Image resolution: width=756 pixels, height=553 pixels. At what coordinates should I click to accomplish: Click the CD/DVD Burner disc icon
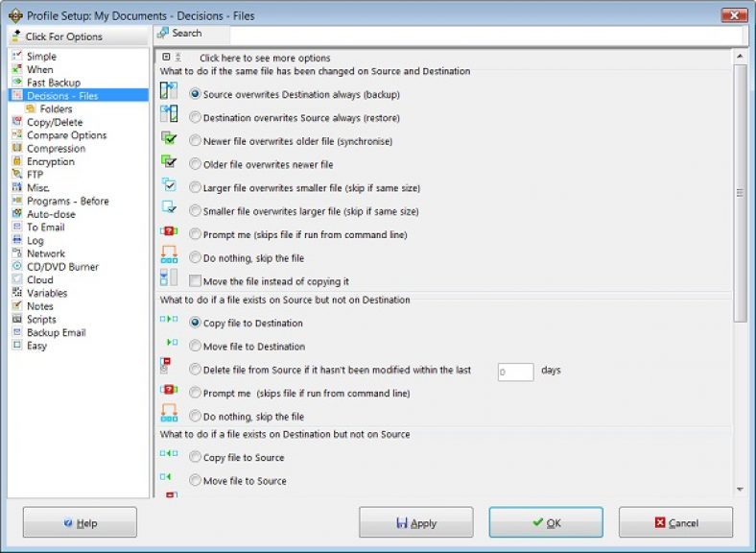pos(17,266)
